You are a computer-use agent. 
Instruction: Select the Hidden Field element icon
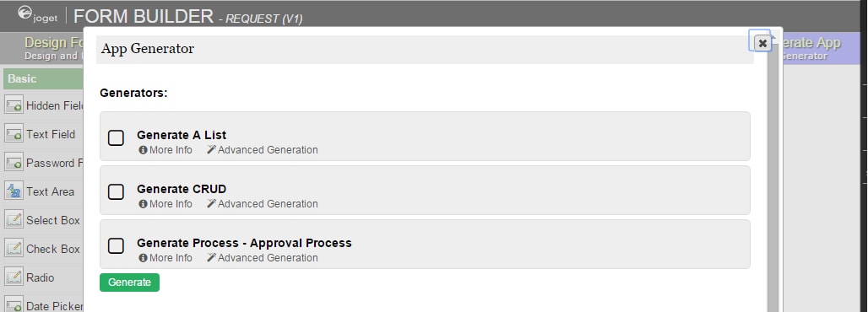pyautogui.click(x=14, y=105)
